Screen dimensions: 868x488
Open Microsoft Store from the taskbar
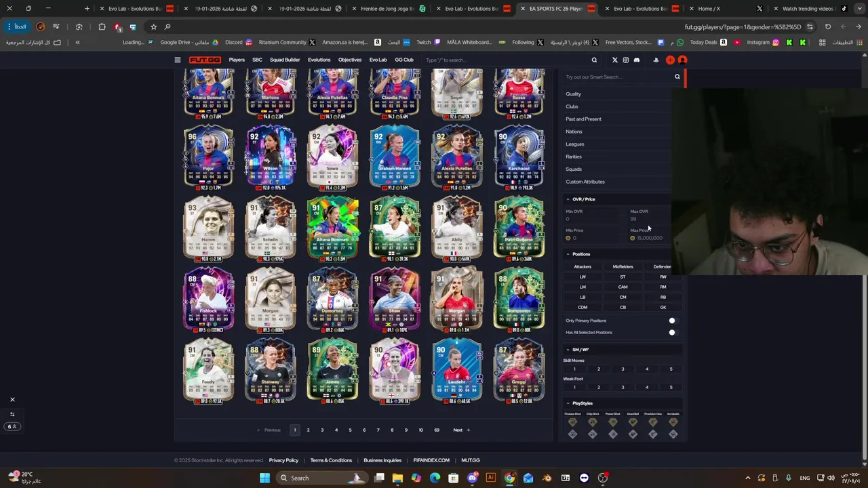(454, 478)
